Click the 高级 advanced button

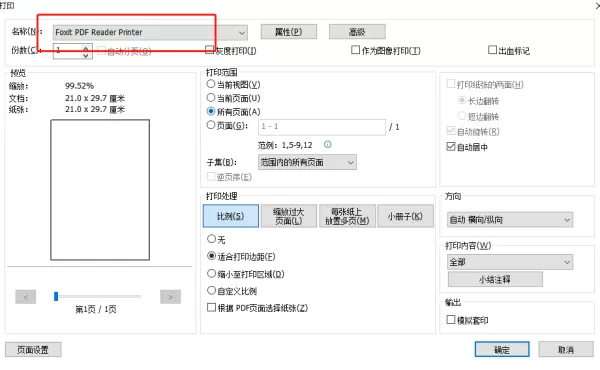(357, 32)
